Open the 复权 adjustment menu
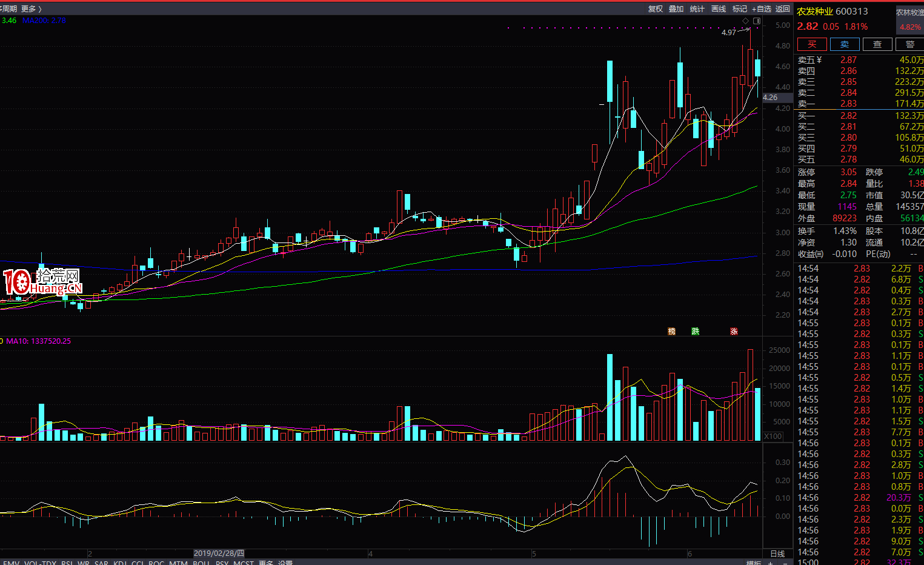This screenshot has width=924, height=565. [x=656, y=8]
